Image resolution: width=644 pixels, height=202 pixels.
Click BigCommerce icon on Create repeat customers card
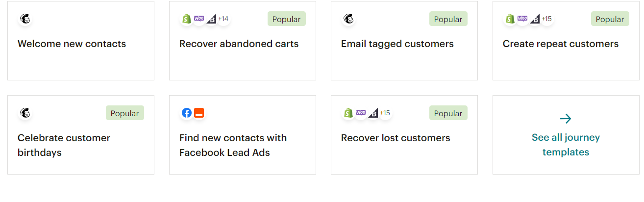click(535, 19)
